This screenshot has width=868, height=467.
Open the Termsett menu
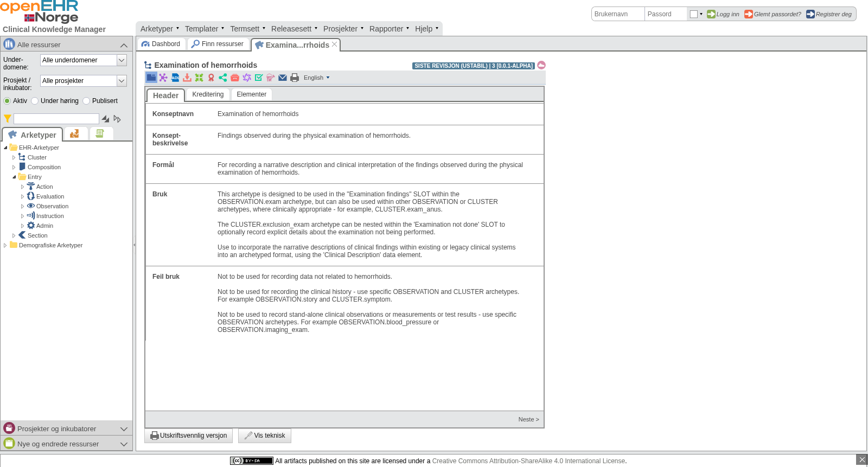(x=247, y=29)
